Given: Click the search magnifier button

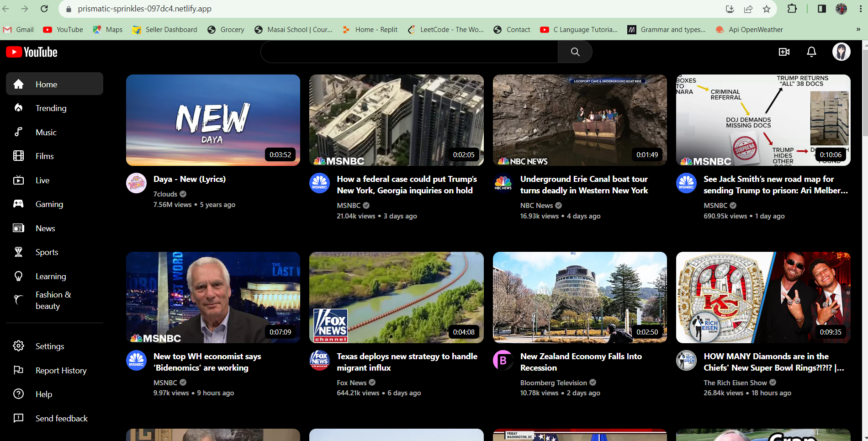Looking at the screenshot, I should point(575,52).
